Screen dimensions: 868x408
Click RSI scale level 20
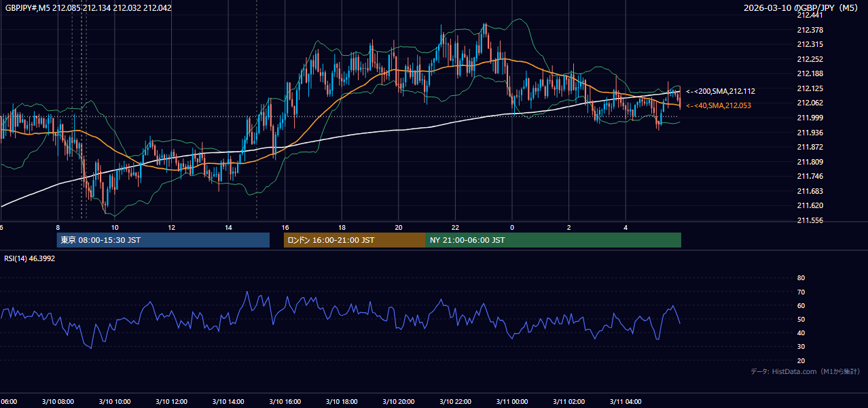tap(801, 360)
